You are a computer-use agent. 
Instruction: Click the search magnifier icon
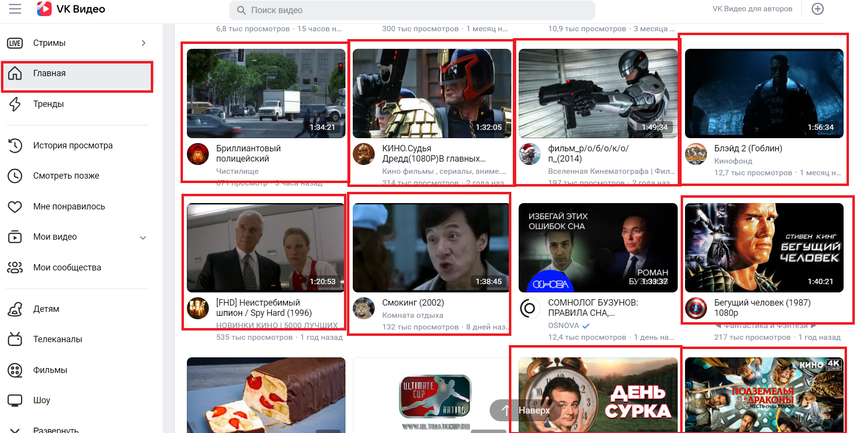point(241,10)
